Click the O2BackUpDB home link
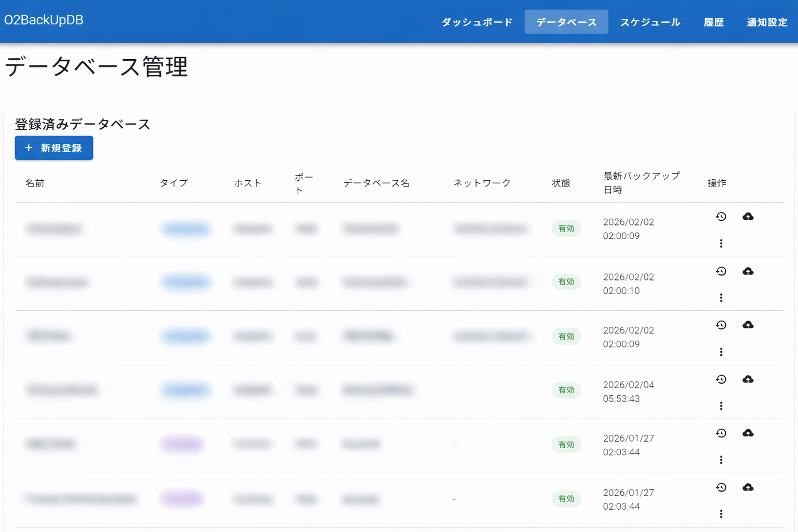The image size is (798, 532). pyautogui.click(x=44, y=20)
